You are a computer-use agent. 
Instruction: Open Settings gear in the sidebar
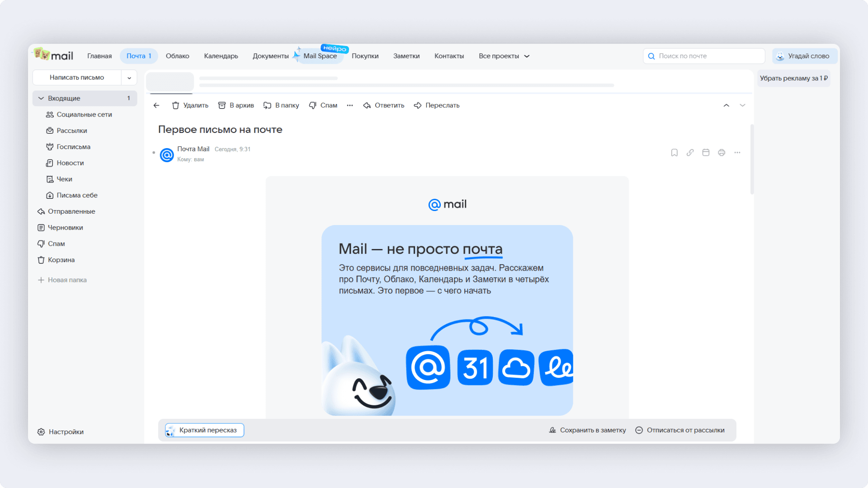point(61,432)
